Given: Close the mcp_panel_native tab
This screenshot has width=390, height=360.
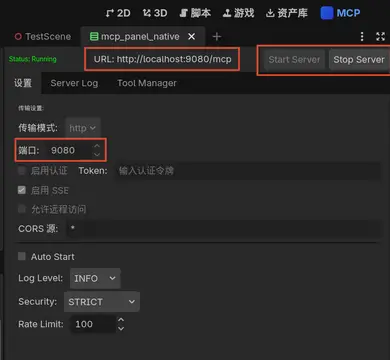Looking at the screenshot, I should (x=192, y=36).
